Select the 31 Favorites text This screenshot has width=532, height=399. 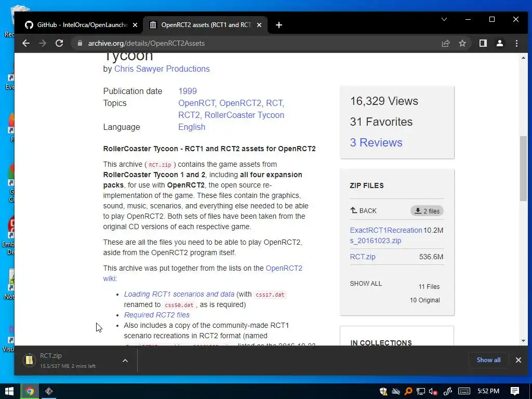381,122
